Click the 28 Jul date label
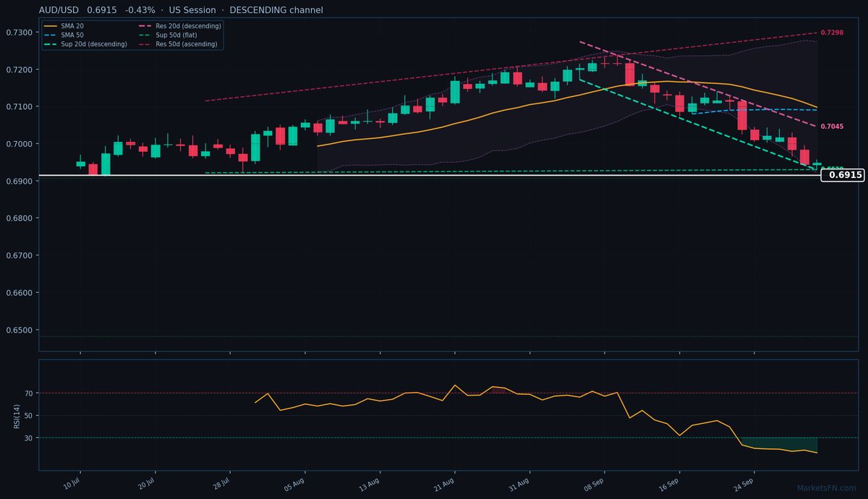The height and width of the screenshot is (499, 868). 221,484
